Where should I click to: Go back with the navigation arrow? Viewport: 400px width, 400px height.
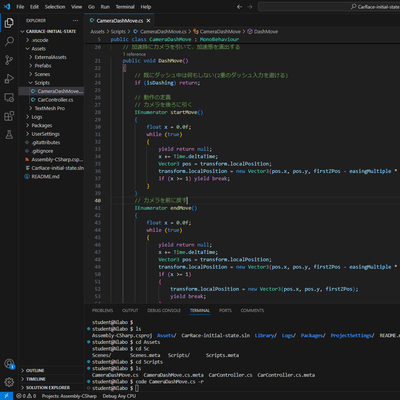(239, 7)
